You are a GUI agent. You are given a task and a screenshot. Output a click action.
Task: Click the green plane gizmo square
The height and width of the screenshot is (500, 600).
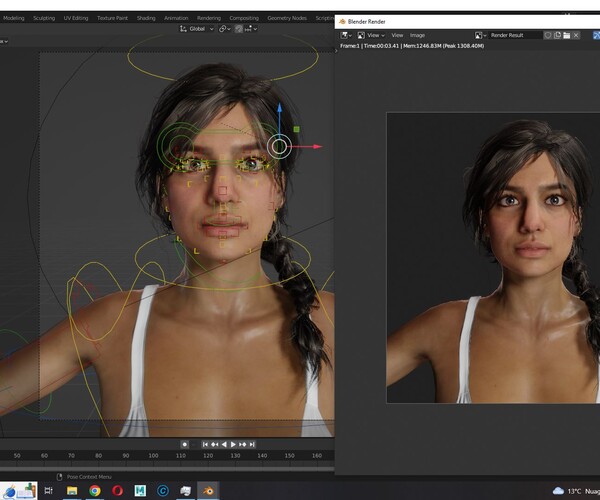click(296, 130)
